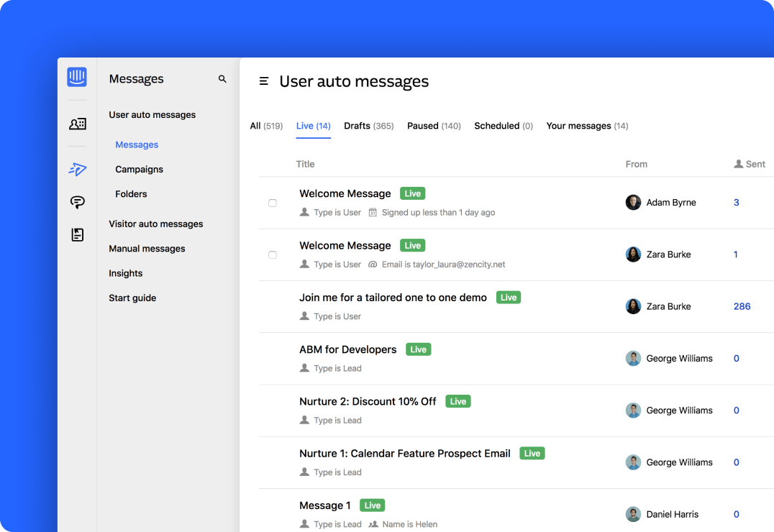This screenshot has width=774, height=532.
Task: Click the person icon beside Name is Helen
Action: click(375, 524)
